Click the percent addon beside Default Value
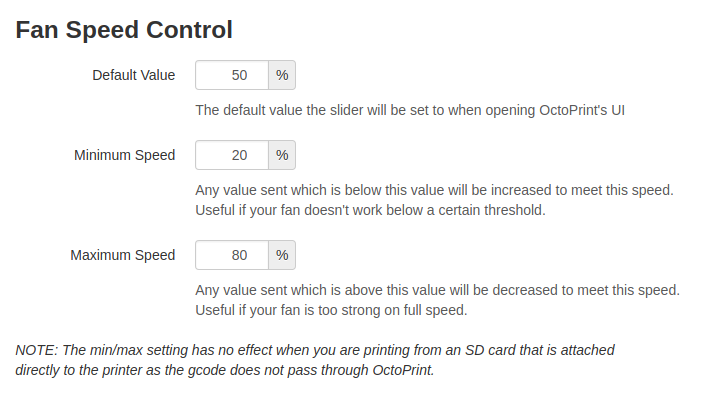The width and height of the screenshot is (716, 393). pos(282,75)
